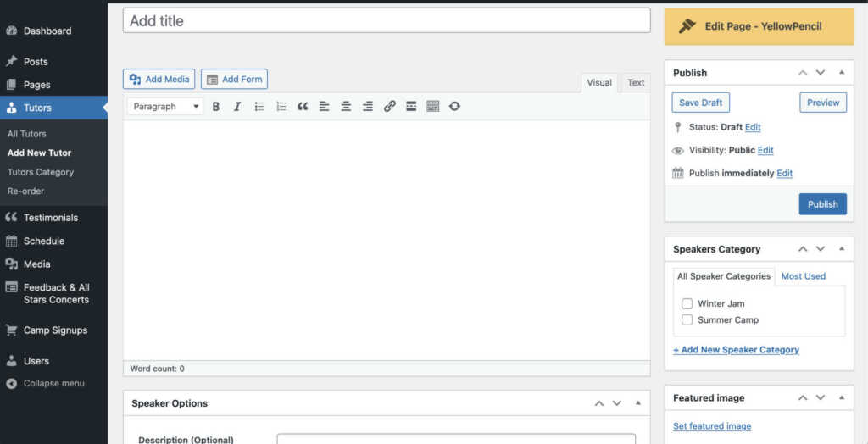Insert a bulleted list
Screen dimensions: 868x444
259,106
